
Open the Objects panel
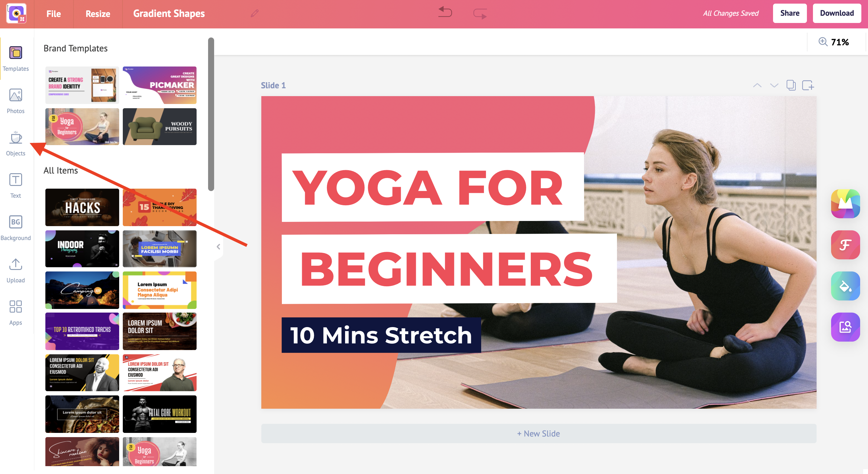16,145
